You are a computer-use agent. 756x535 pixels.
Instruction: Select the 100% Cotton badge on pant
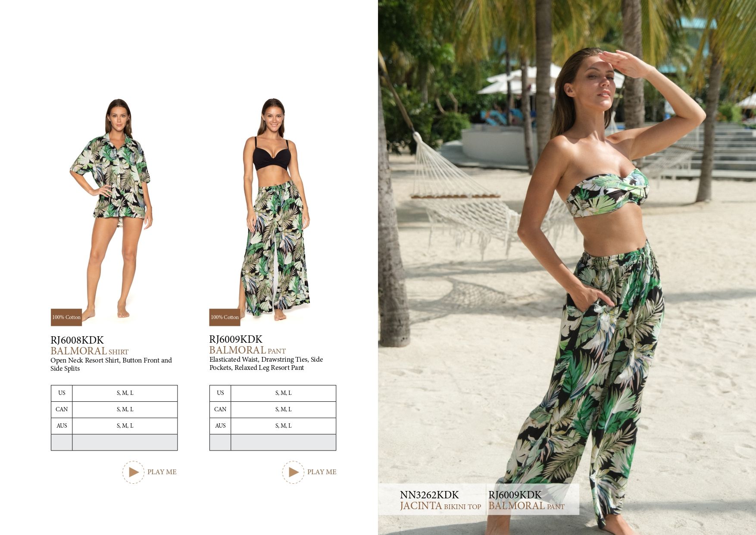pyautogui.click(x=225, y=317)
